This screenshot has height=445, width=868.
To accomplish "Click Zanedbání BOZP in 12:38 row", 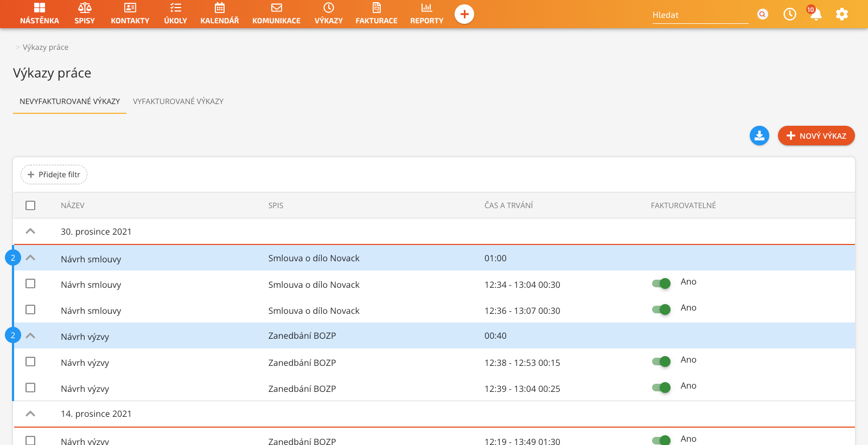I will [x=302, y=363].
